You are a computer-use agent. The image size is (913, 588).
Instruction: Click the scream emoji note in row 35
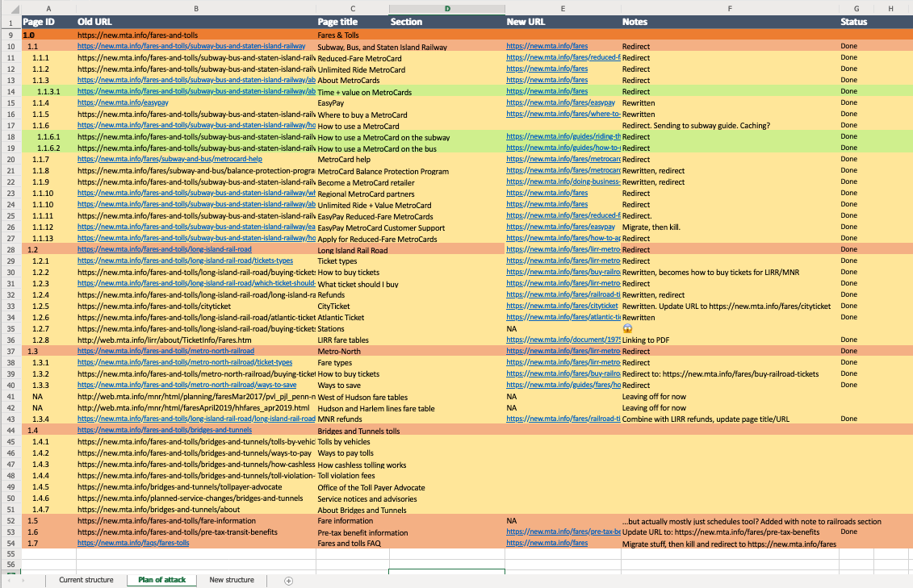tap(627, 328)
